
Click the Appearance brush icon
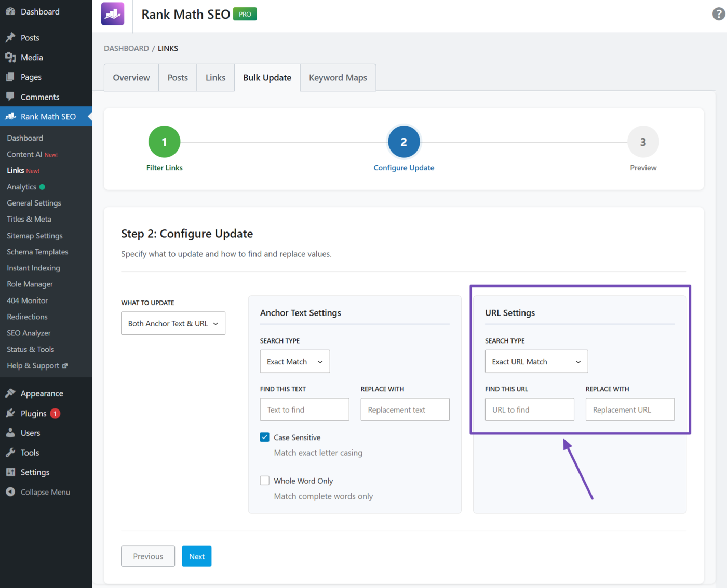coord(10,393)
